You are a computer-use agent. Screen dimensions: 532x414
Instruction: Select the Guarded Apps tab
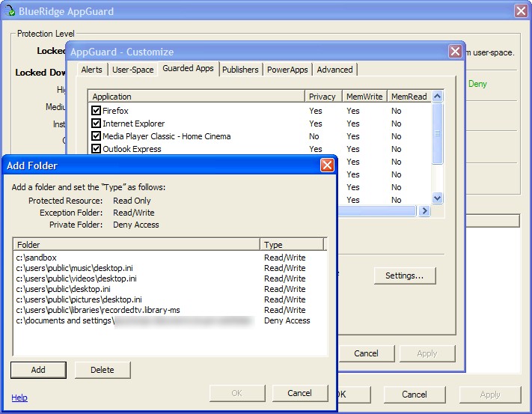pos(188,68)
